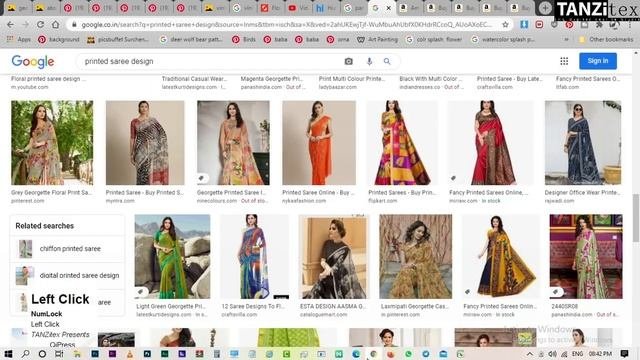Viewport: 640px width, 360px height.
Task: Open orange saree nykaafashion image
Action: 319,143
